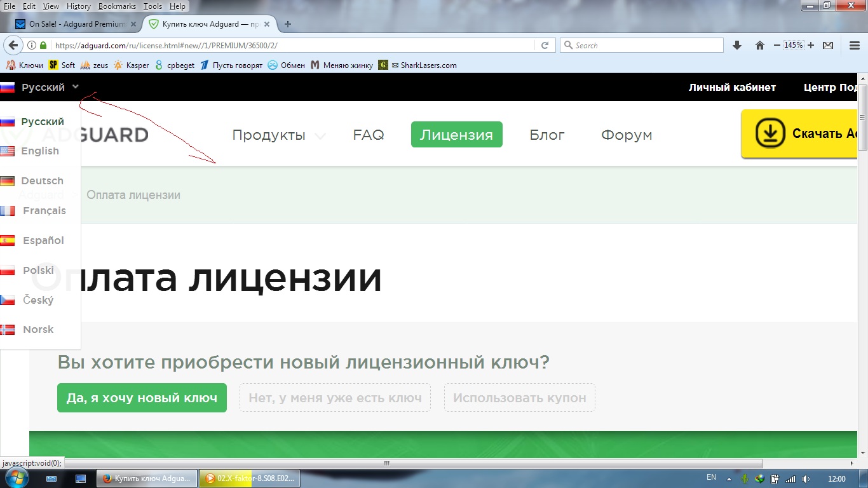Screen dimensions: 868x488
Task: Select 'Нет, у меня уже есть ключ'
Action: tap(335, 398)
